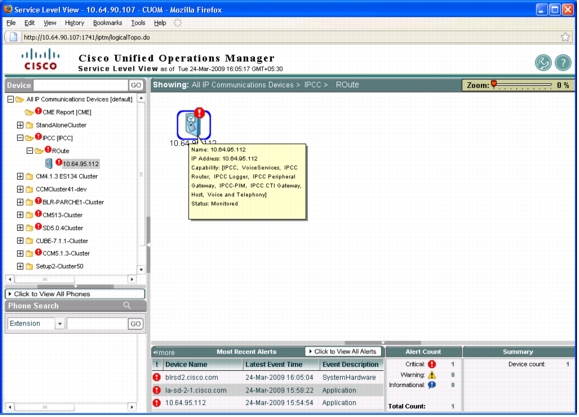Open the Extension dropdown in Phone Search
This screenshot has width=579, height=417.
click(x=59, y=324)
